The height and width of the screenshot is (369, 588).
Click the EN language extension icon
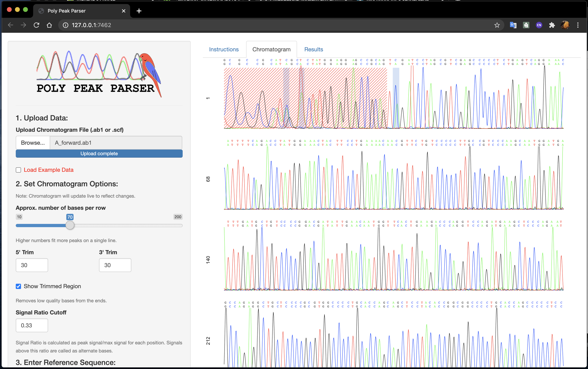point(539,25)
